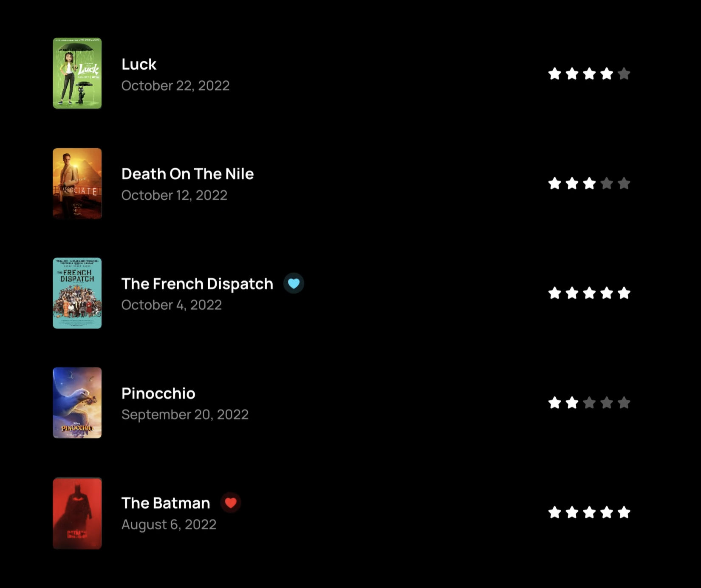Select the Death On The Nile title

tap(187, 174)
